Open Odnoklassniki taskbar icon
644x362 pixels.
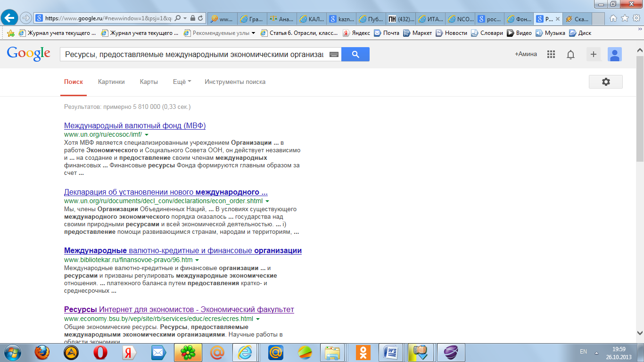(x=363, y=352)
